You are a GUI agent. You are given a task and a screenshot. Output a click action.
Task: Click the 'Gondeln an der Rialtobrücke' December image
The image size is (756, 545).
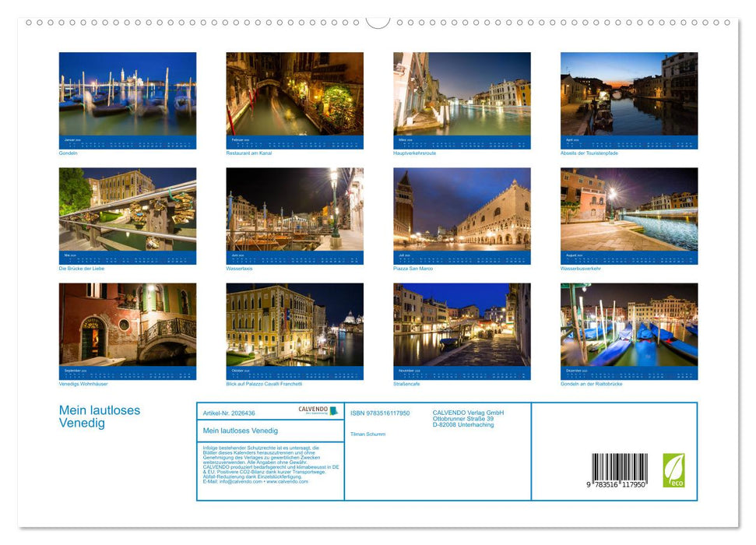pos(628,331)
